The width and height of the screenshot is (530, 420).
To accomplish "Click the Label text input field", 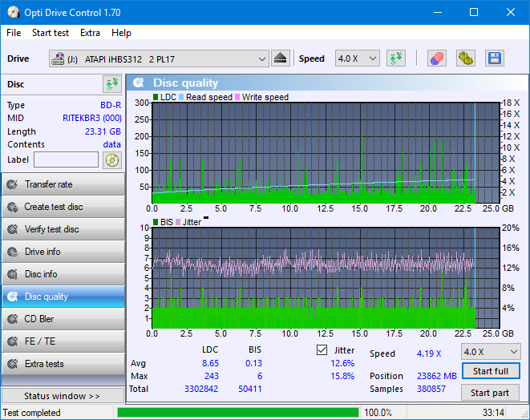I will [66, 160].
